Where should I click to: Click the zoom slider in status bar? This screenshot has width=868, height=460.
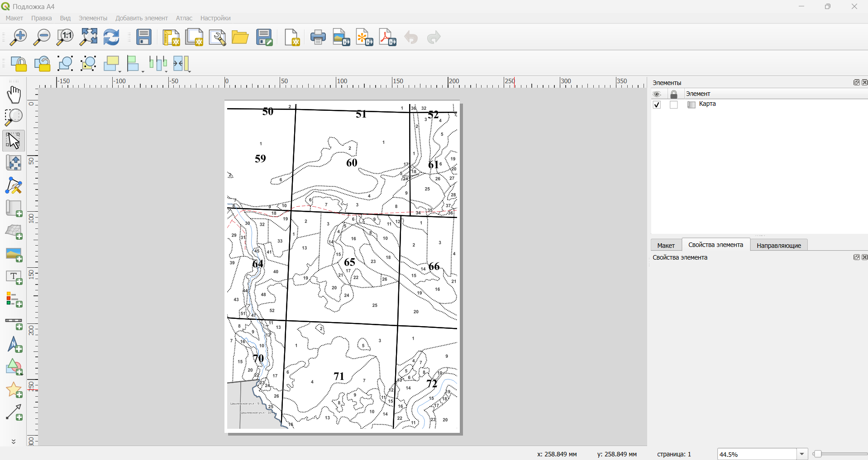coord(840,454)
